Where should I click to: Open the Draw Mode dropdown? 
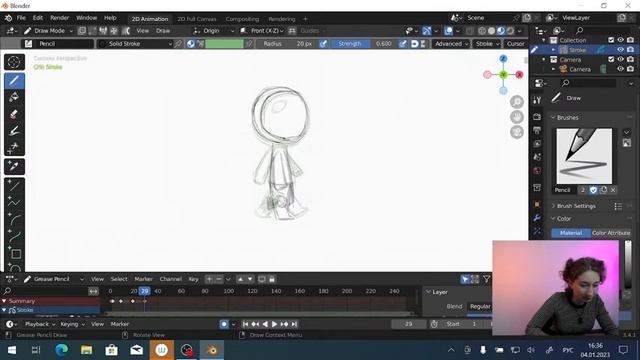(x=48, y=31)
